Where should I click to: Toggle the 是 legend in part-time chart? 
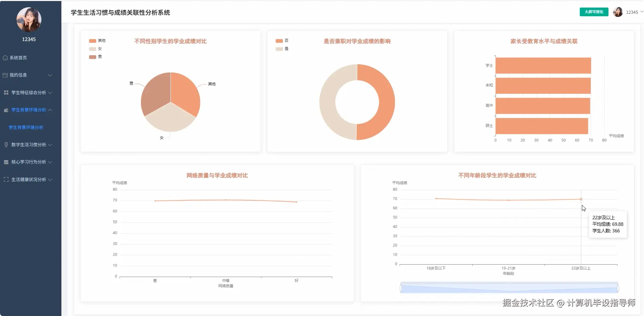click(282, 49)
